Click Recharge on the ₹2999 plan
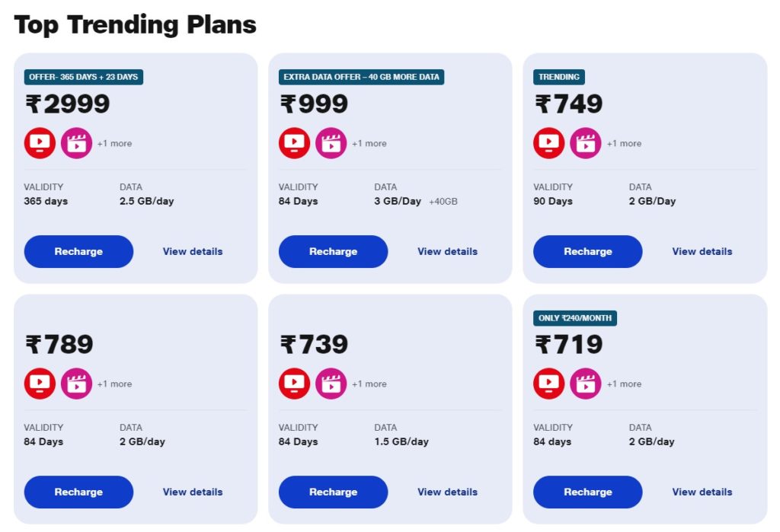This screenshot has height=532, width=780. coord(78,251)
